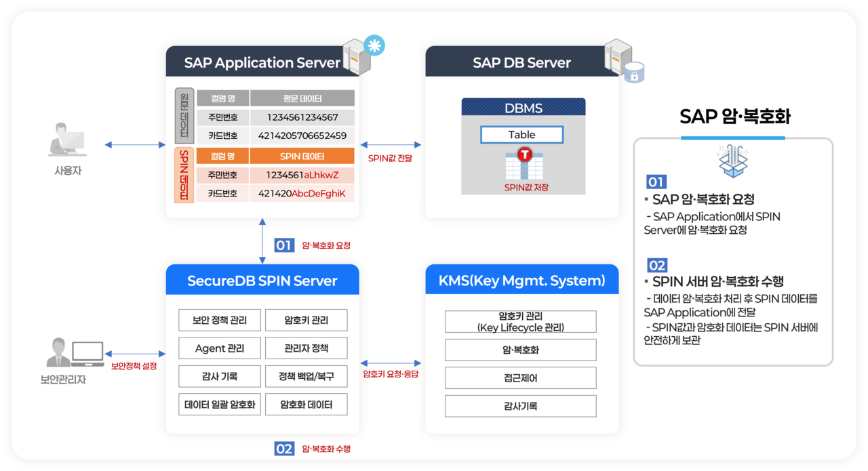Image resolution: width=868 pixels, height=471 pixels.
Task: Click the 보안정책 설정 label
Action: [134, 366]
